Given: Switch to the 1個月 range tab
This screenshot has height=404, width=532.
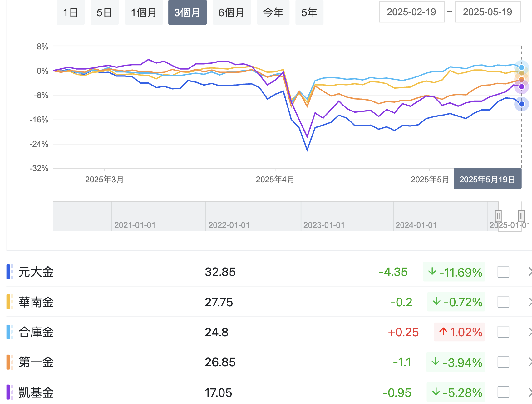Looking at the screenshot, I should tap(144, 12).
